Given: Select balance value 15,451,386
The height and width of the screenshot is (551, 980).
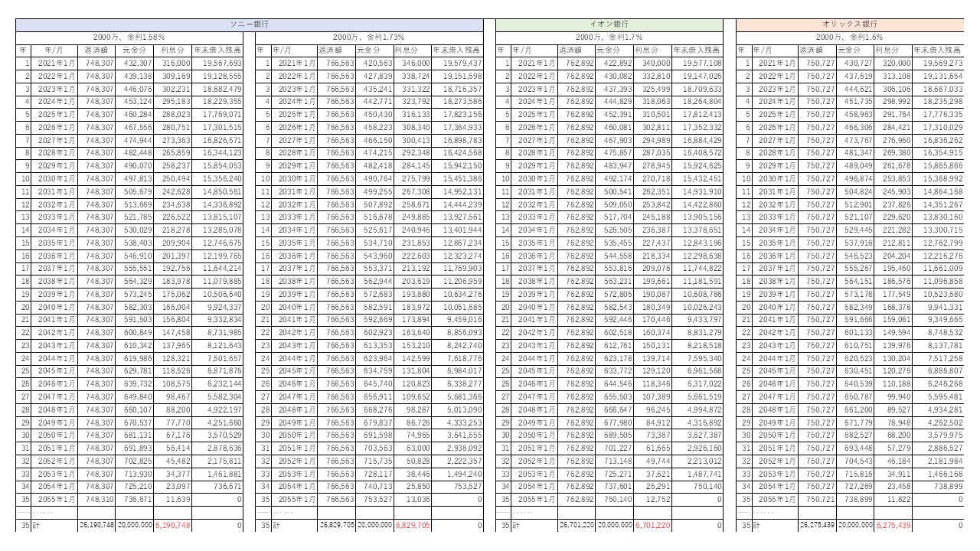Looking at the screenshot, I should pos(458,179).
